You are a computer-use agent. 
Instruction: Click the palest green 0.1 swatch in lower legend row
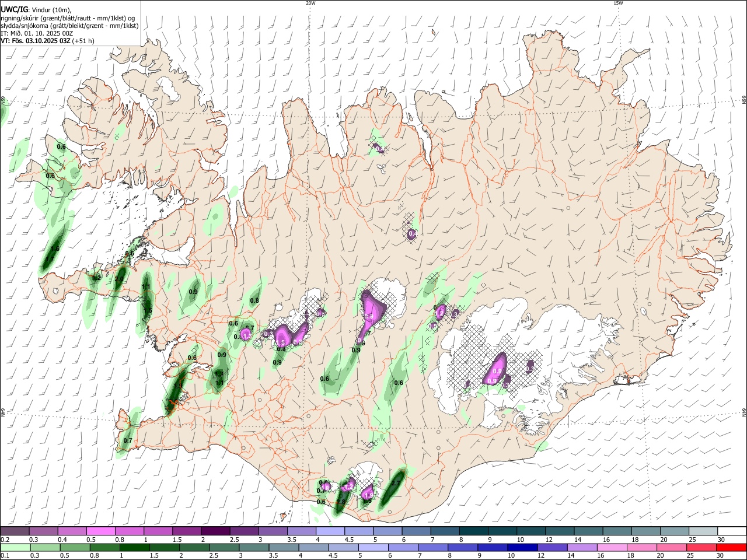click(15, 547)
